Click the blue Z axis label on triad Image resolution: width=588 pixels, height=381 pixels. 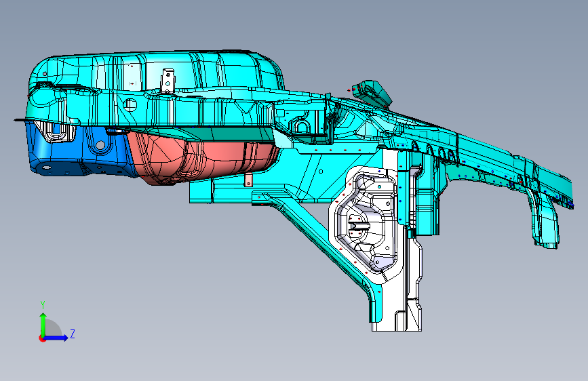pos(73,334)
